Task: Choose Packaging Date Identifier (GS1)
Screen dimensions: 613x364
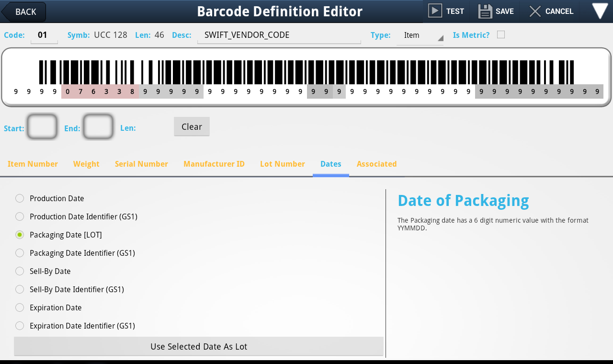Action: pyautogui.click(x=20, y=253)
